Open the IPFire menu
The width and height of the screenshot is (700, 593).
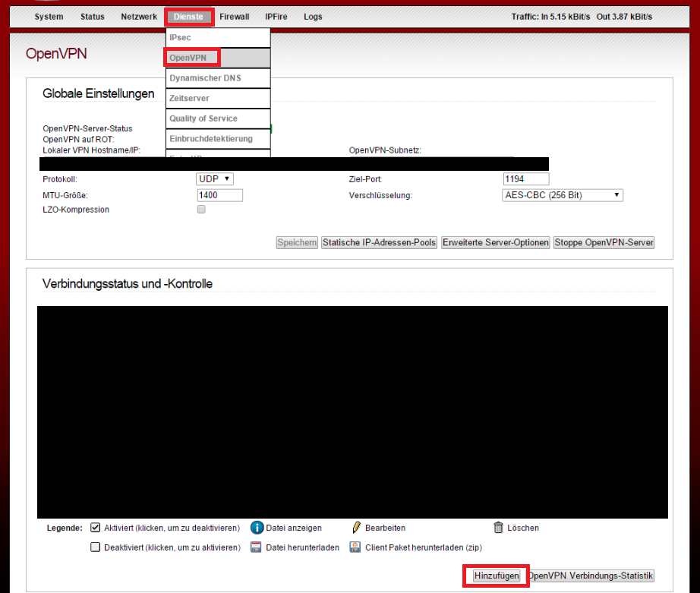point(276,17)
